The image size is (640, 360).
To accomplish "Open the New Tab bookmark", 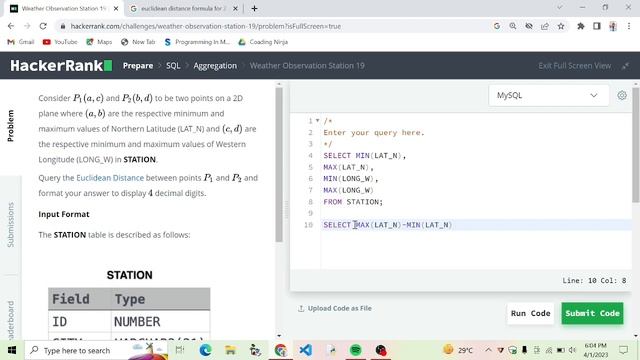I will 138,42.
